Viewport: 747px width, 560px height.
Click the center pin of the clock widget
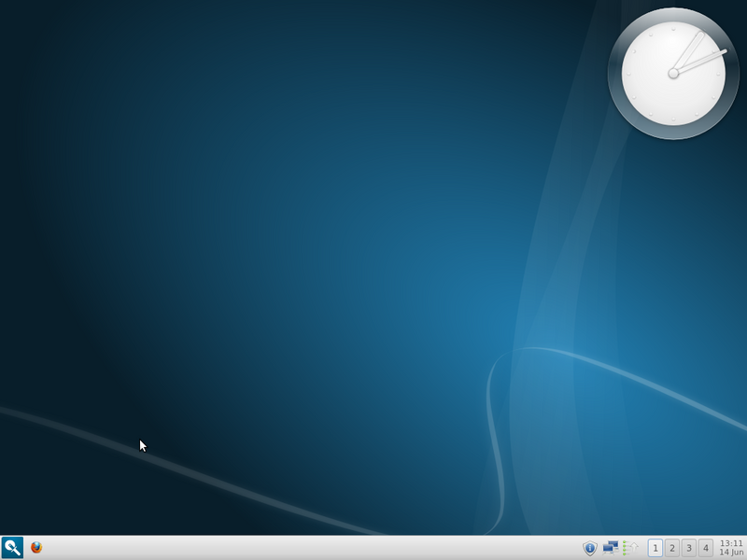[675, 71]
